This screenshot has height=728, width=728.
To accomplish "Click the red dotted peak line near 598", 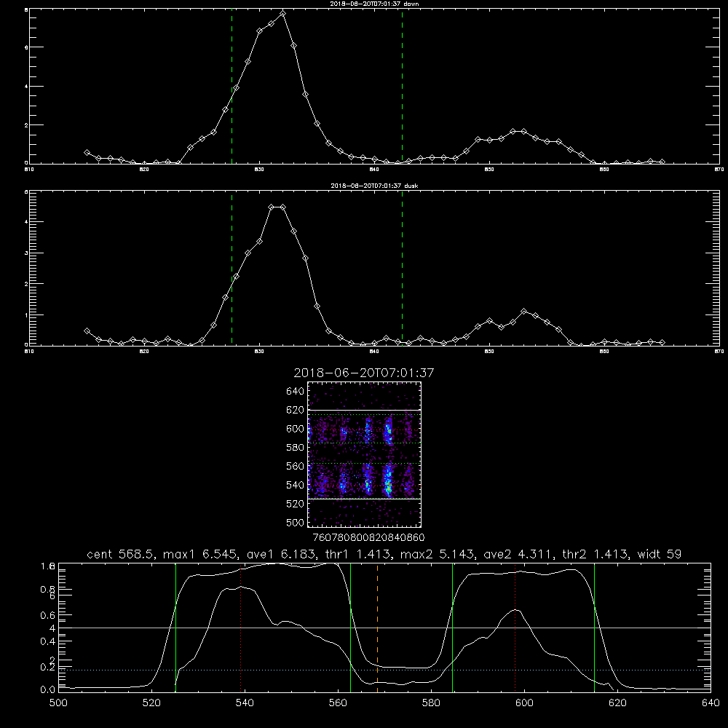I will (x=515, y=627).
